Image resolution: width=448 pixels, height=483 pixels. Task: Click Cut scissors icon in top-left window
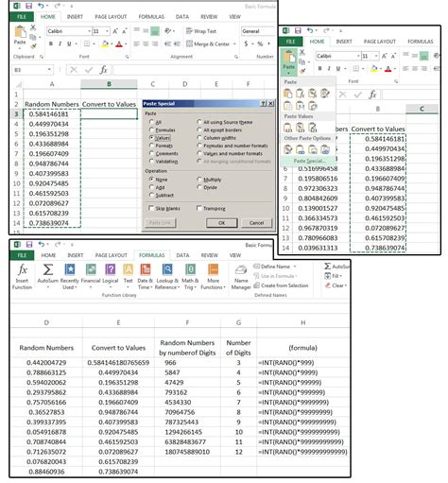(33, 28)
